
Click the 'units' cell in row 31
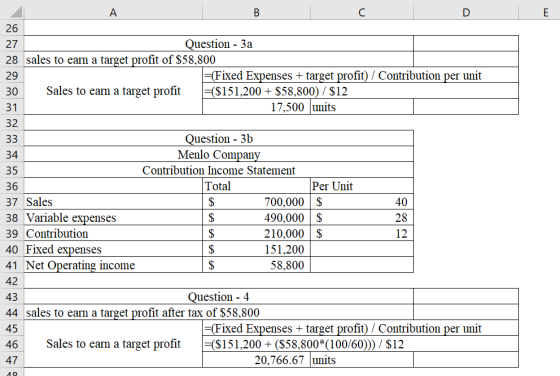pos(362,107)
